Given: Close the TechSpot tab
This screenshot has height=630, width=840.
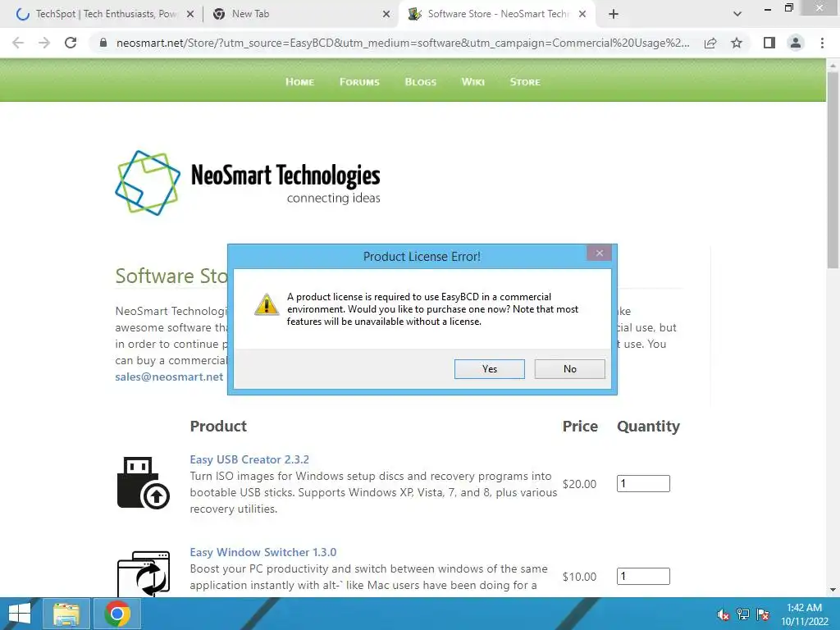Looking at the screenshot, I should 190,15.
